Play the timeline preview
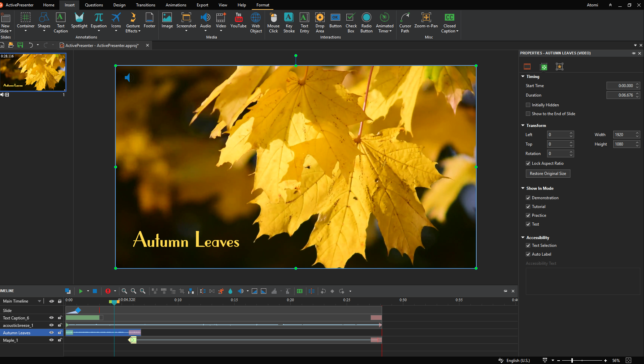Image resolution: width=644 pixels, height=364 pixels. [x=81, y=291]
